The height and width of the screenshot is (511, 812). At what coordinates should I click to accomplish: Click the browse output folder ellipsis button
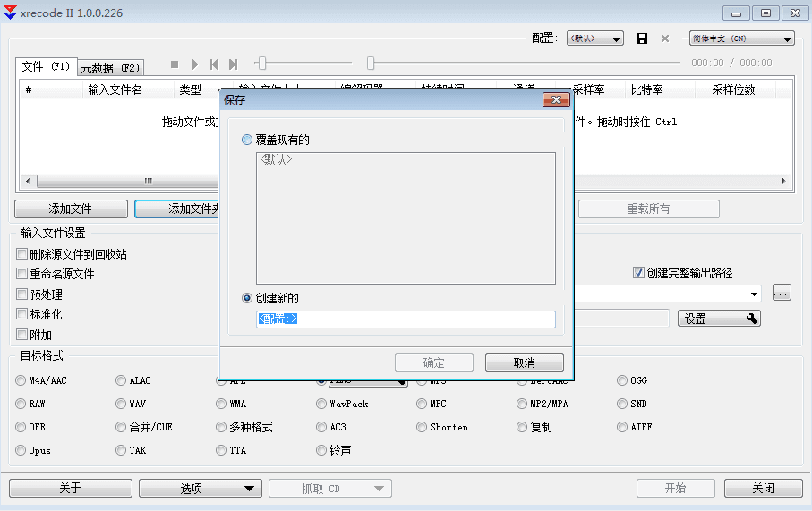pos(782,294)
